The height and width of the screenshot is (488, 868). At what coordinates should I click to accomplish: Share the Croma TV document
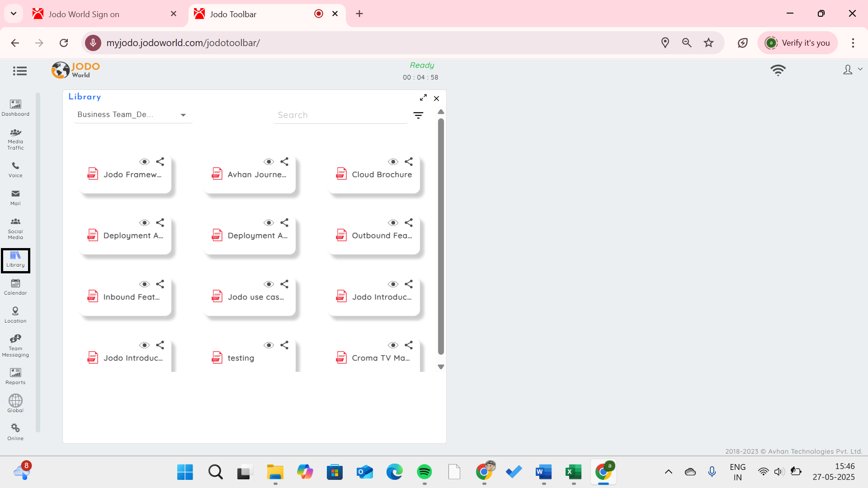click(409, 345)
